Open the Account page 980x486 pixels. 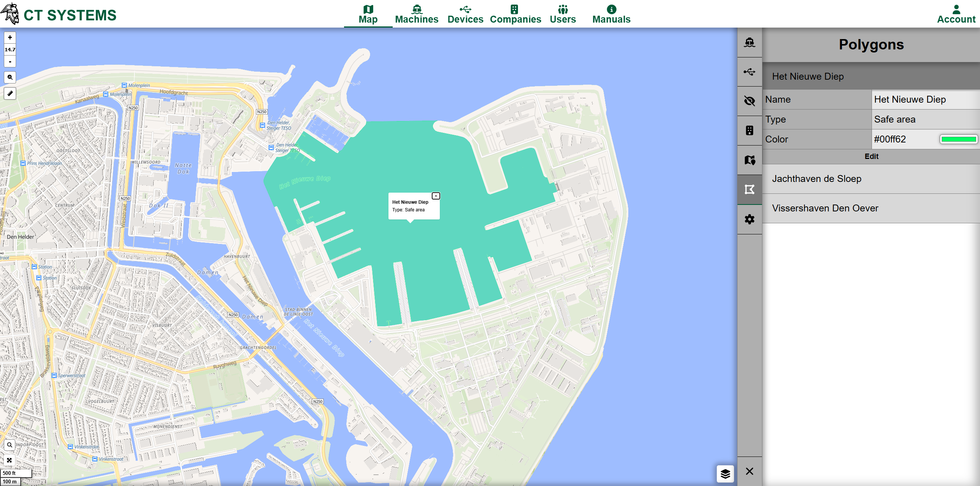pos(956,13)
